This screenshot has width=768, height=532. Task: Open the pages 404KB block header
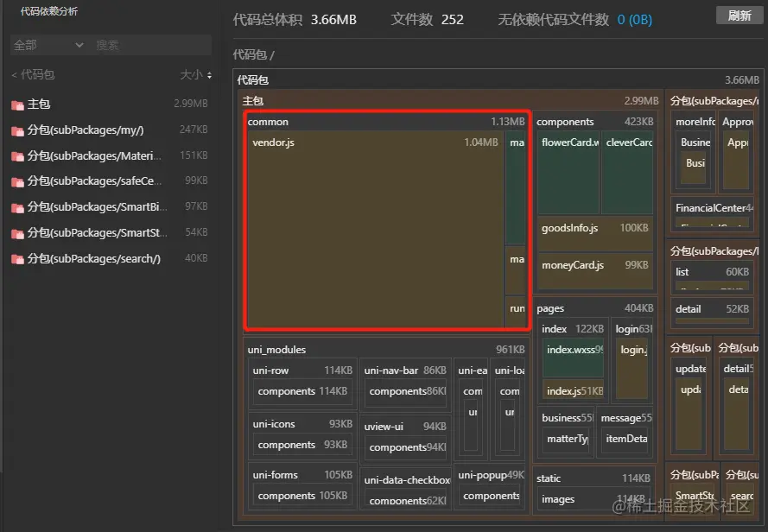click(594, 308)
